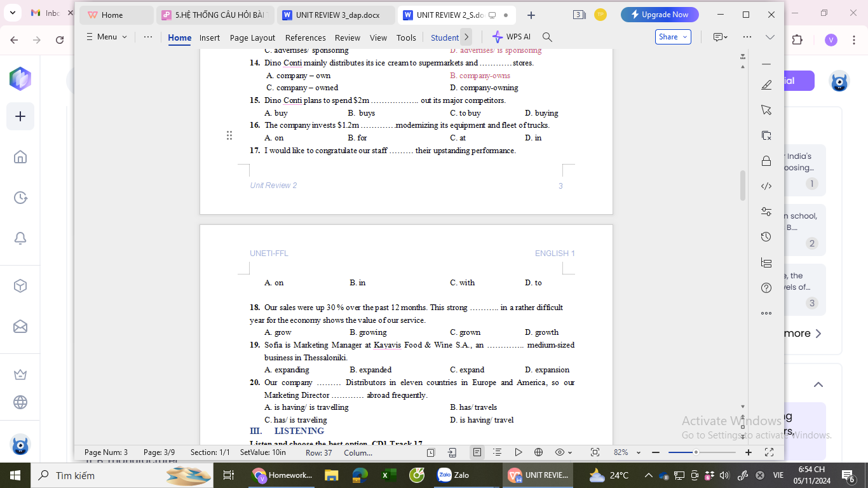Open the Page Layout ribbon tab
This screenshot has width=868, height=488.
pyautogui.click(x=252, y=37)
